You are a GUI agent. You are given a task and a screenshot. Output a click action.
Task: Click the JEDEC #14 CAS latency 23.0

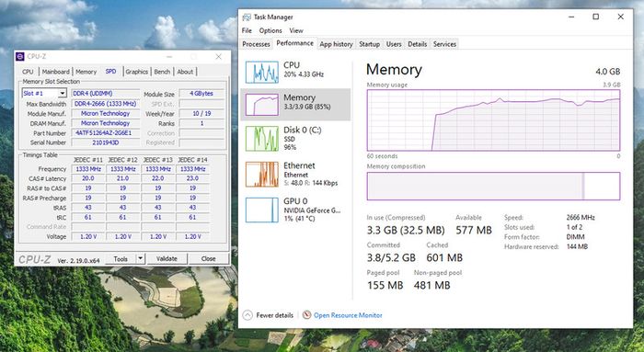click(192, 178)
